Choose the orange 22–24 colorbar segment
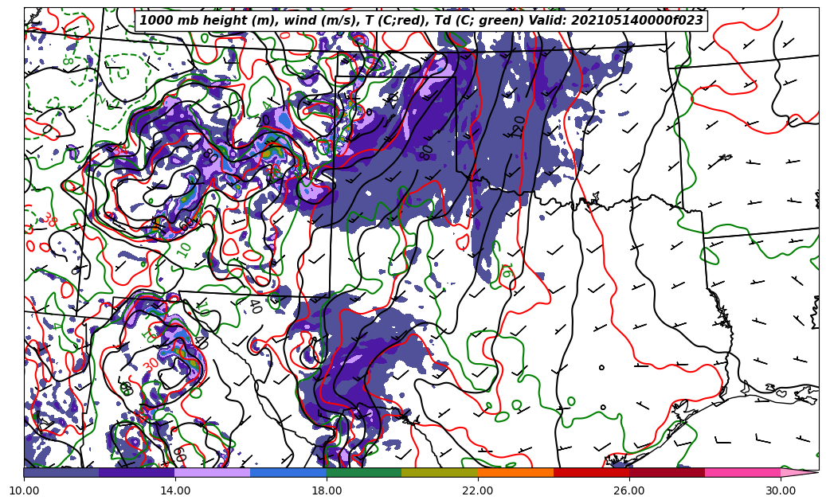826x504 pixels. click(515, 472)
